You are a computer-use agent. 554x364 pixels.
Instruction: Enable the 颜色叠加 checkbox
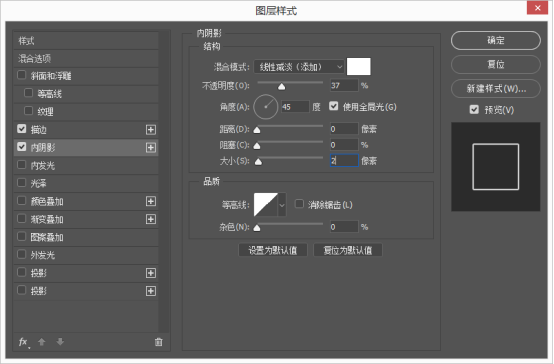pyautogui.click(x=22, y=201)
